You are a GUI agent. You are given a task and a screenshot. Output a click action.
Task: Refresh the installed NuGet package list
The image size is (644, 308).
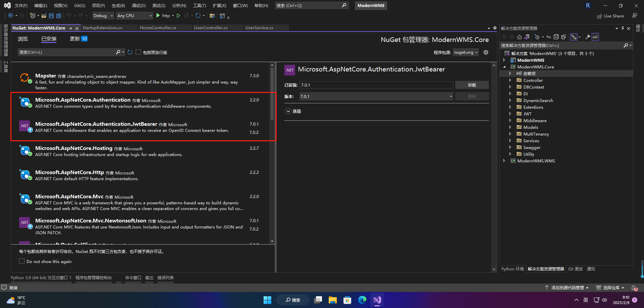pyautogui.click(x=130, y=52)
